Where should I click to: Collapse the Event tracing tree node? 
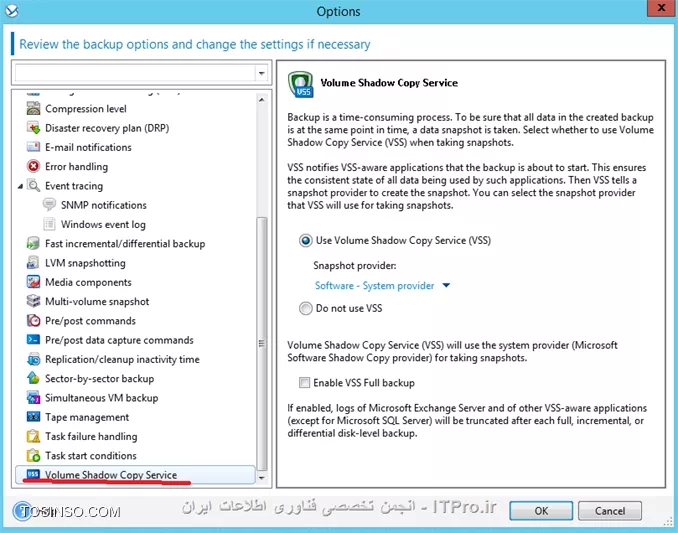coord(20,186)
